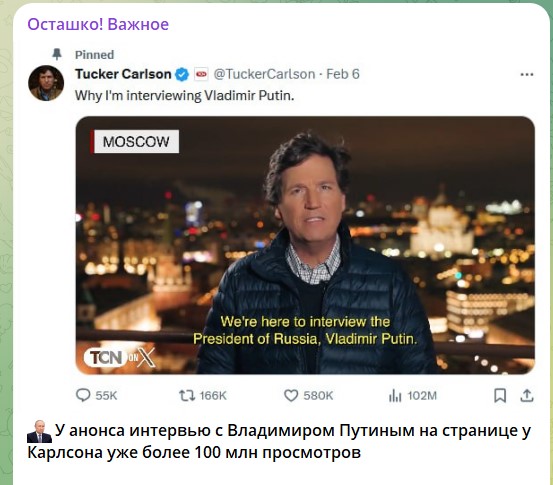Bookmark the tweet with the bookmark icon

tap(500, 395)
